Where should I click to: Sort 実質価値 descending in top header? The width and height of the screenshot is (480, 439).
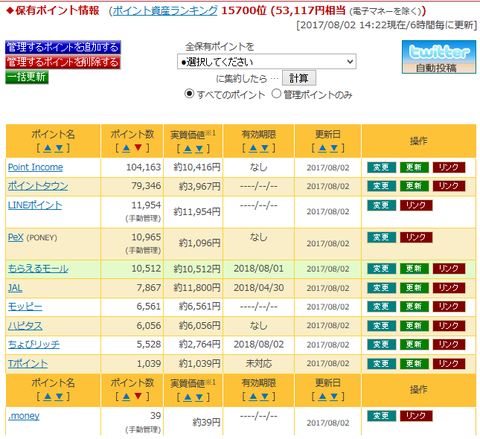(x=199, y=149)
